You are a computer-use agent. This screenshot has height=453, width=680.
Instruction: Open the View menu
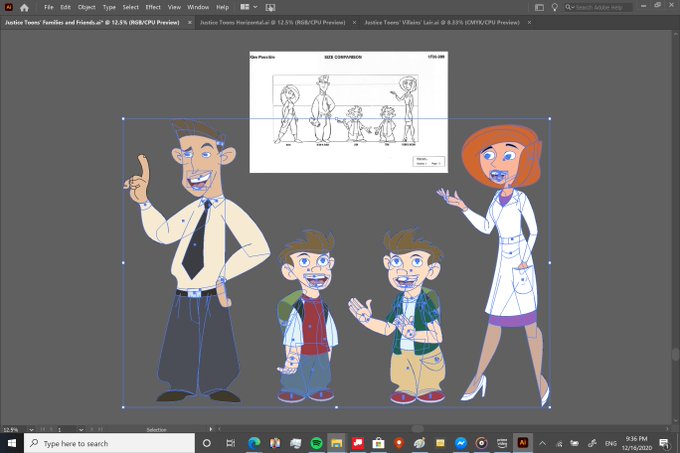pyautogui.click(x=174, y=7)
